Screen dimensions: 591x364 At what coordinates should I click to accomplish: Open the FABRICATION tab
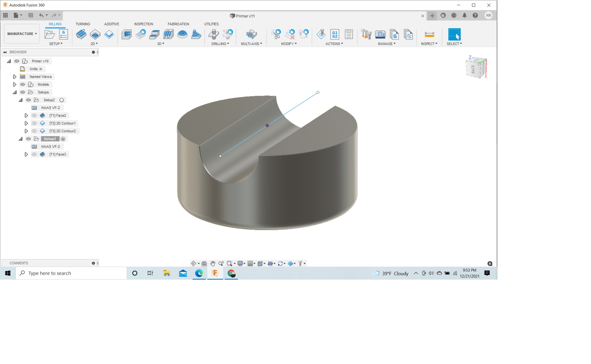(x=178, y=24)
